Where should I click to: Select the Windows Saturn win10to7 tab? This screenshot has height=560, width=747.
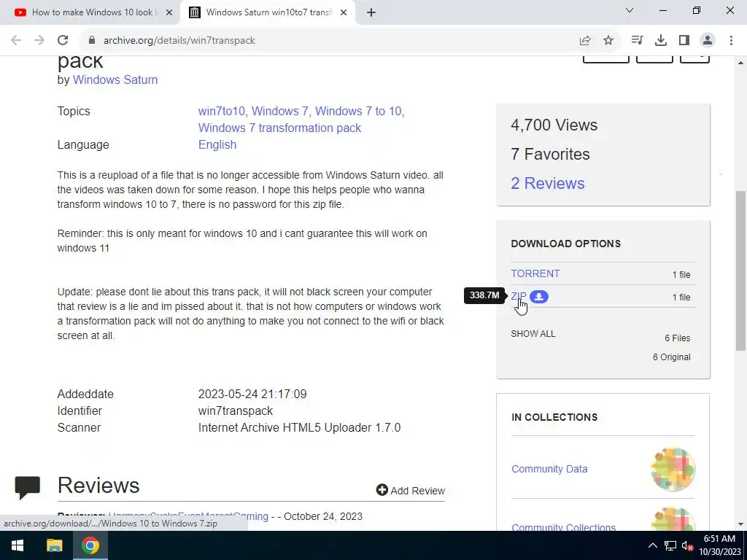click(267, 12)
